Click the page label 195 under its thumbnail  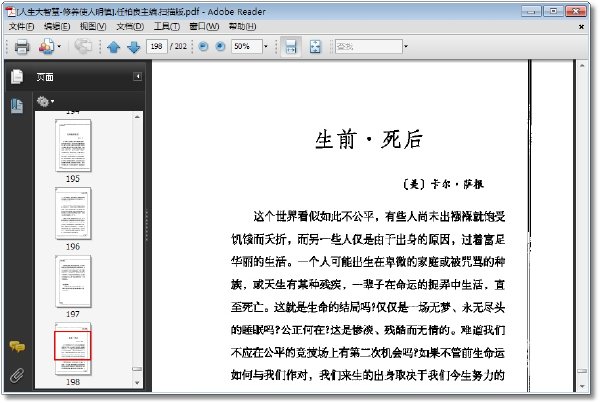point(73,179)
